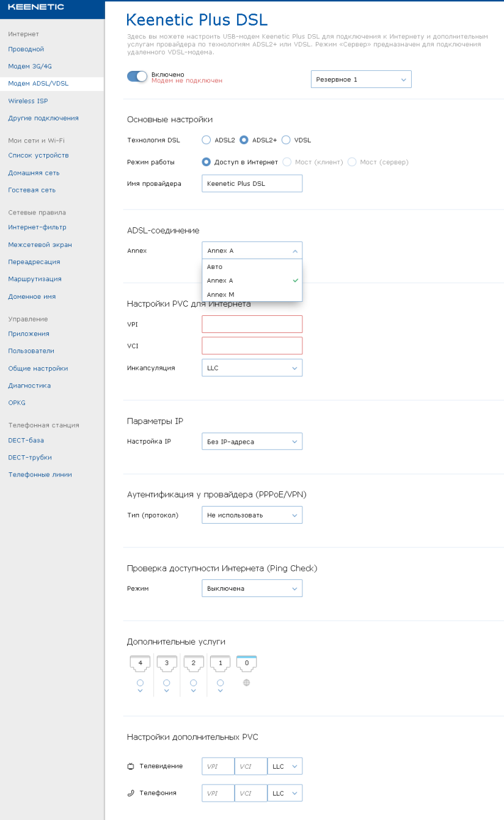Open Ping Check Режим dropdown
Image resolution: width=504 pixels, height=820 pixels.
pos(252,588)
